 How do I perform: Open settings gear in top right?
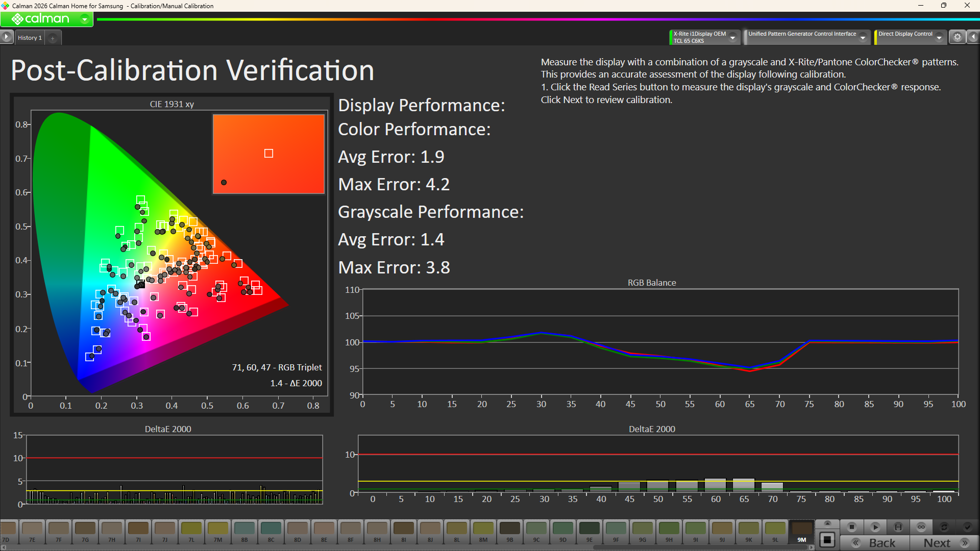point(958,37)
